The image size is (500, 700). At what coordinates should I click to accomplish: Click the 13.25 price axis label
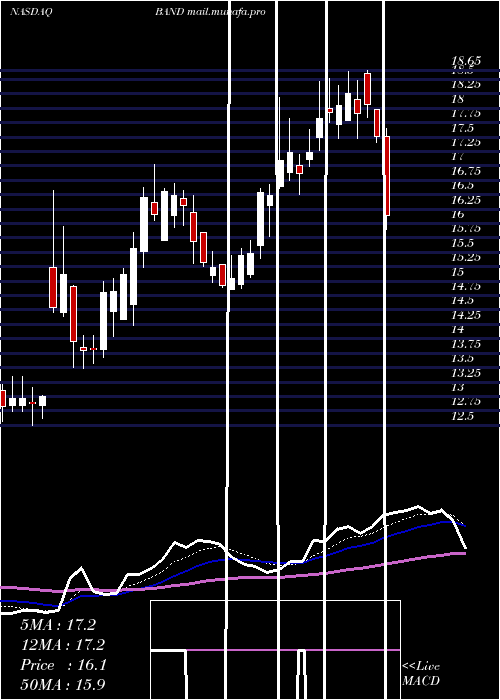coord(466,373)
